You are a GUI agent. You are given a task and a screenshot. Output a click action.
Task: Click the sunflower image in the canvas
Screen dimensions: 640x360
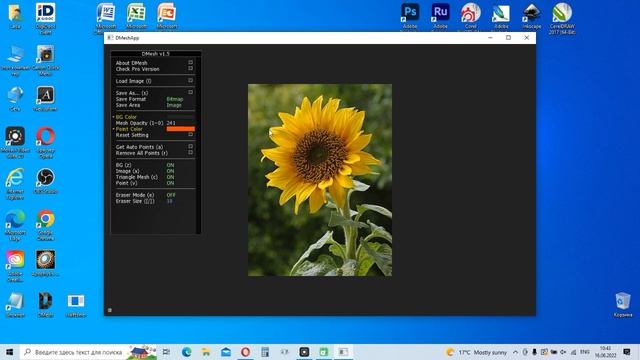(320, 180)
